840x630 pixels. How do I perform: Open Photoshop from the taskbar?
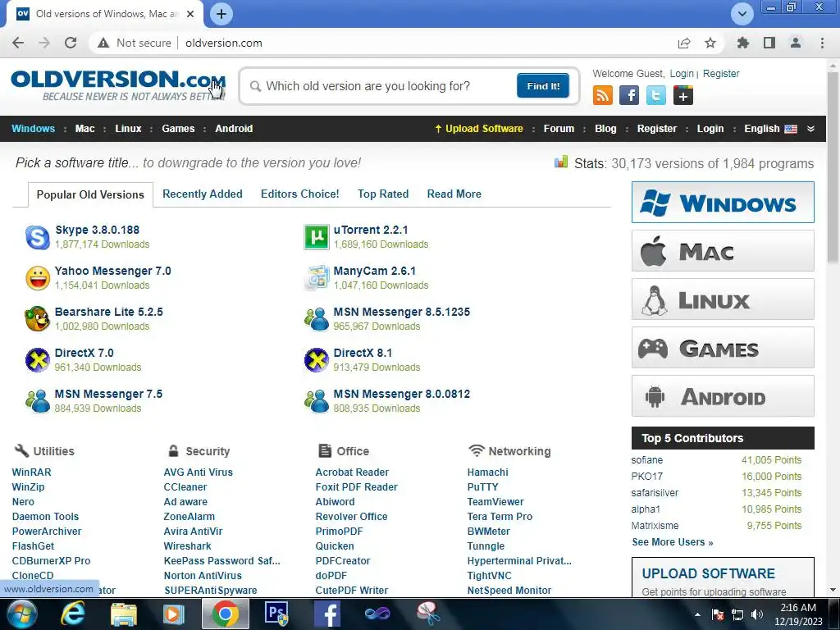click(x=277, y=614)
